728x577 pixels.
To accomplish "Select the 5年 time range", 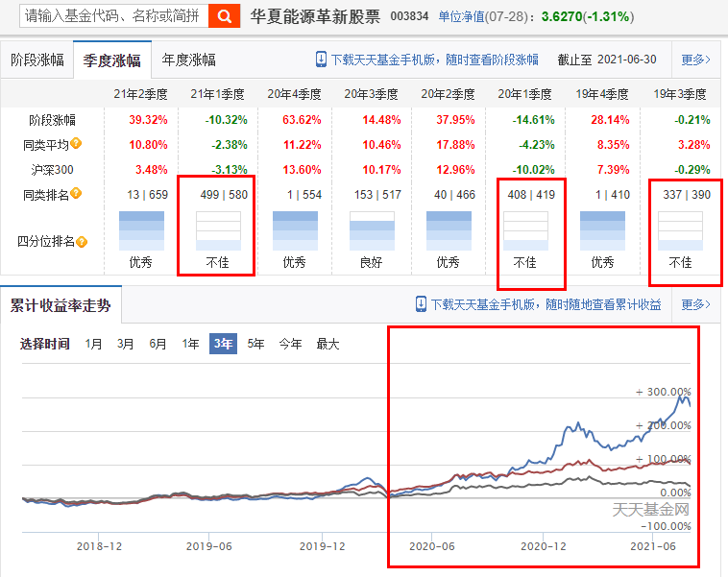I will [x=255, y=344].
